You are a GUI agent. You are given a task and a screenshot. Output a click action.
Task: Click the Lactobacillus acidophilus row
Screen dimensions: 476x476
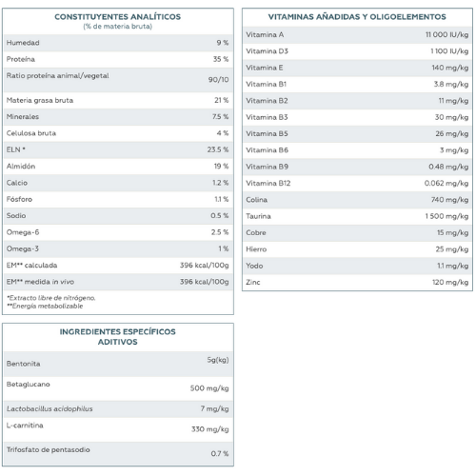(x=118, y=409)
